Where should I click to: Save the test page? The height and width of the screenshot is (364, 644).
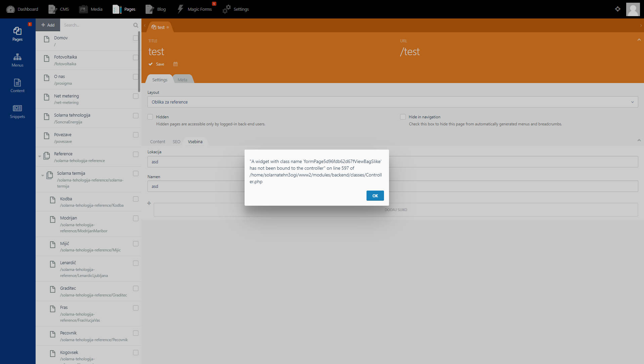coord(156,64)
